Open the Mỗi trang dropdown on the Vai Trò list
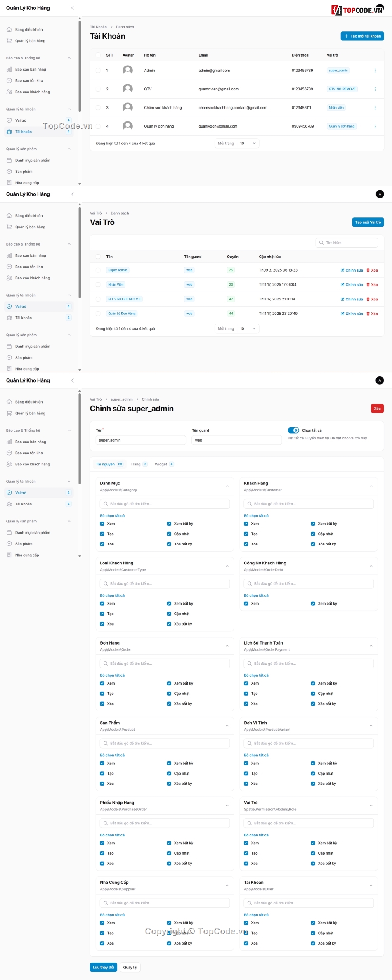The image size is (392, 980). click(x=248, y=328)
